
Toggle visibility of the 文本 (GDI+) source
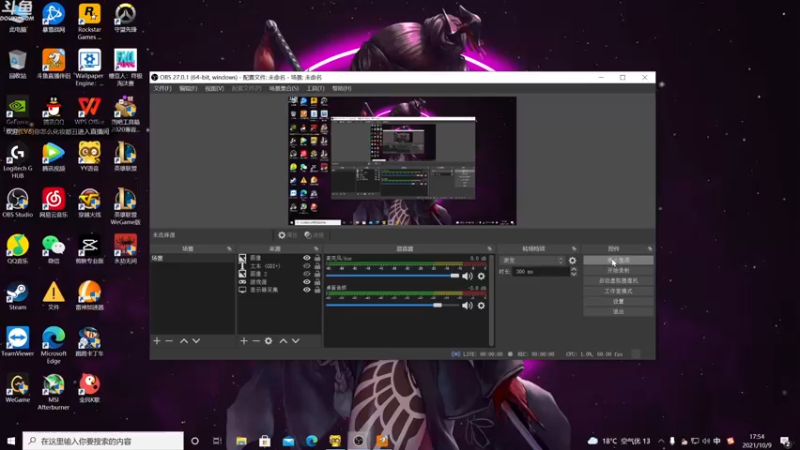click(x=307, y=266)
